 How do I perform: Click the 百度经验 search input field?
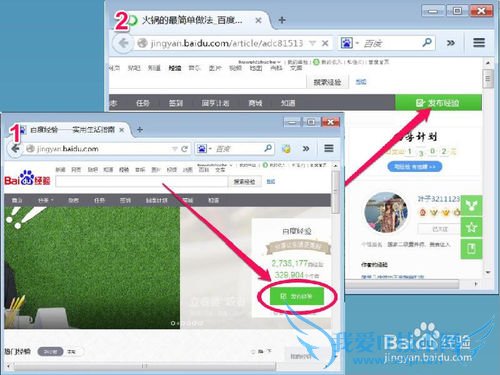pyautogui.click(x=142, y=181)
